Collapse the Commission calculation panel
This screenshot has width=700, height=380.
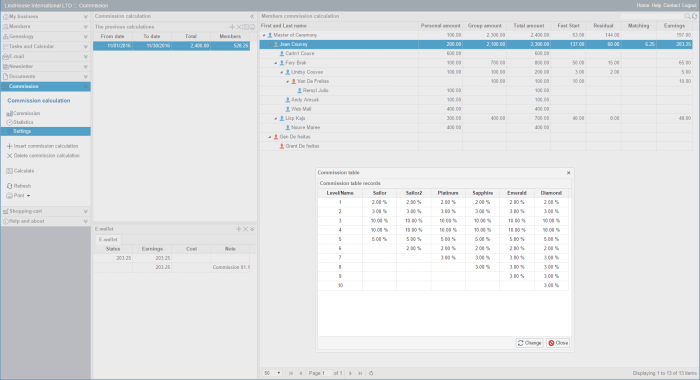click(x=252, y=16)
